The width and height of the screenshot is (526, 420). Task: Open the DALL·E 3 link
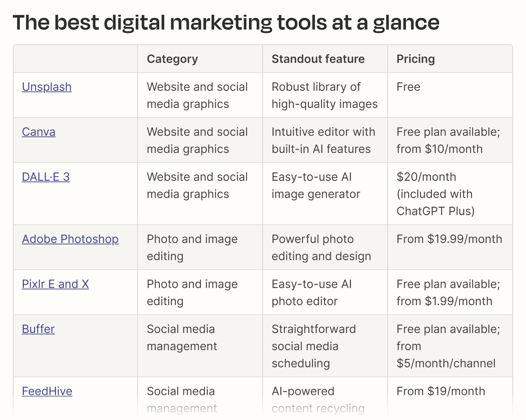[46, 177]
